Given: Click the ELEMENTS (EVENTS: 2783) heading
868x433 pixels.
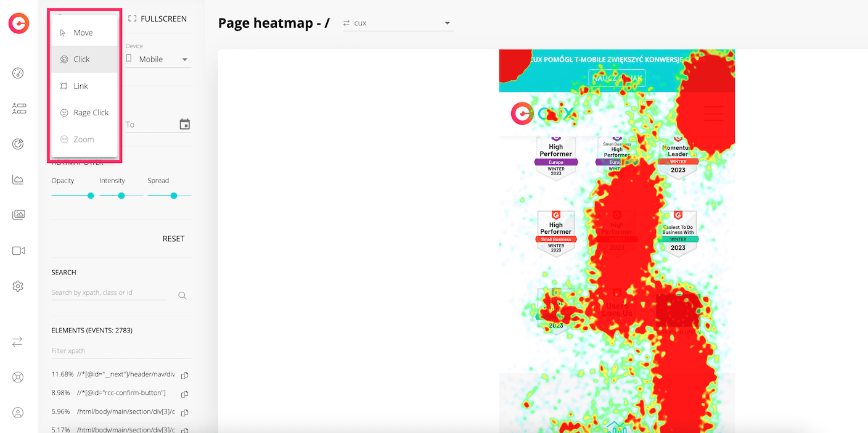Looking at the screenshot, I should click(92, 331).
